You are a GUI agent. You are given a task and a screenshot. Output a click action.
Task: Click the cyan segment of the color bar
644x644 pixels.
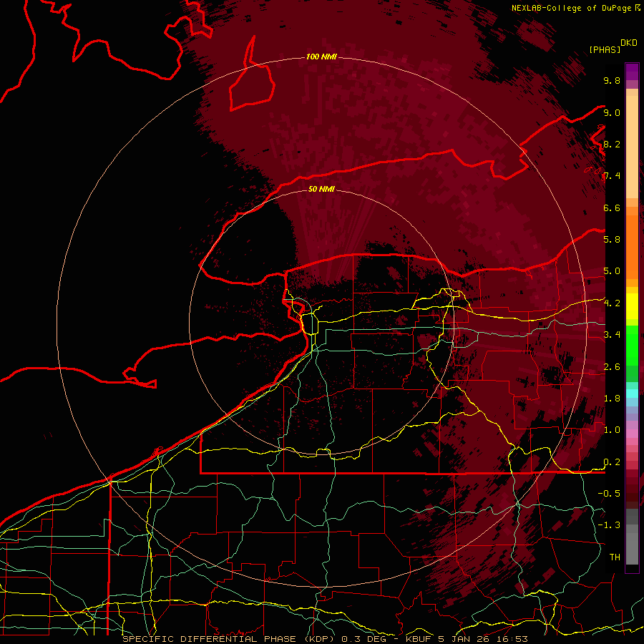pyautogui.click(x=632, y=394)
